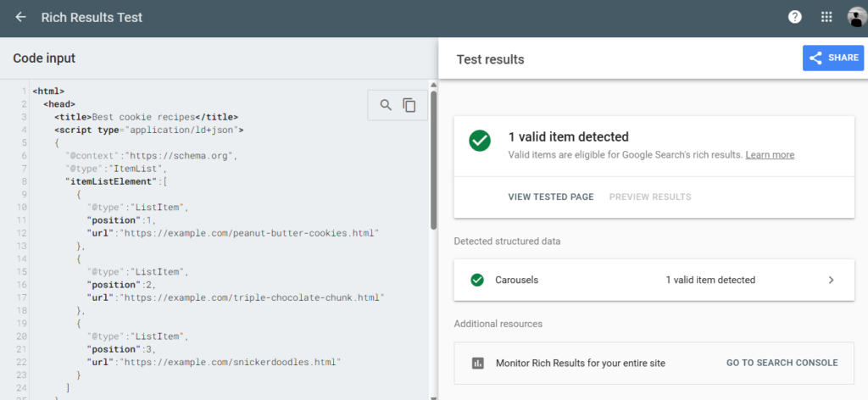
Task: Copy code using the copy icon
Action: click(409, 105)
